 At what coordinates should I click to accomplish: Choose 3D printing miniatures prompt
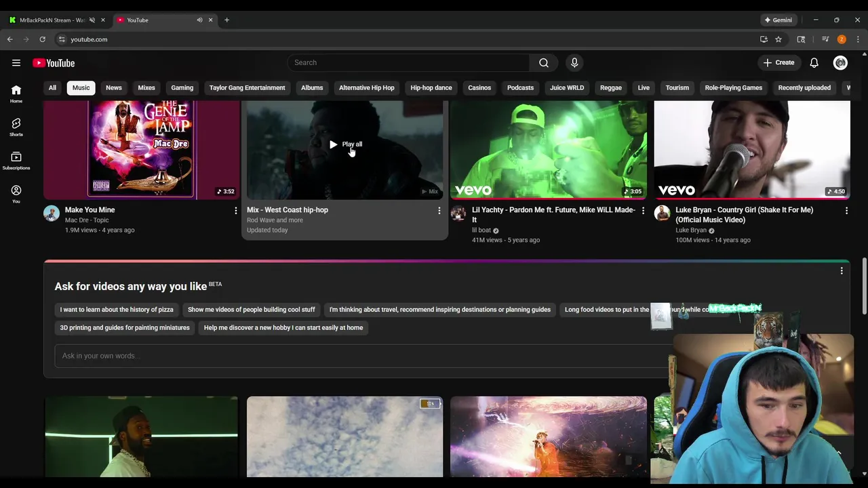tap(125, 328)
